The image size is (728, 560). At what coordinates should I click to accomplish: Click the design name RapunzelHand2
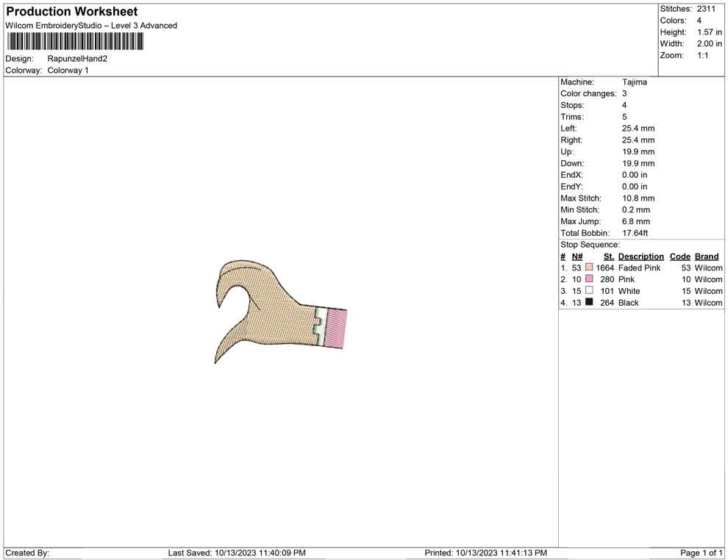coord(77,59)
